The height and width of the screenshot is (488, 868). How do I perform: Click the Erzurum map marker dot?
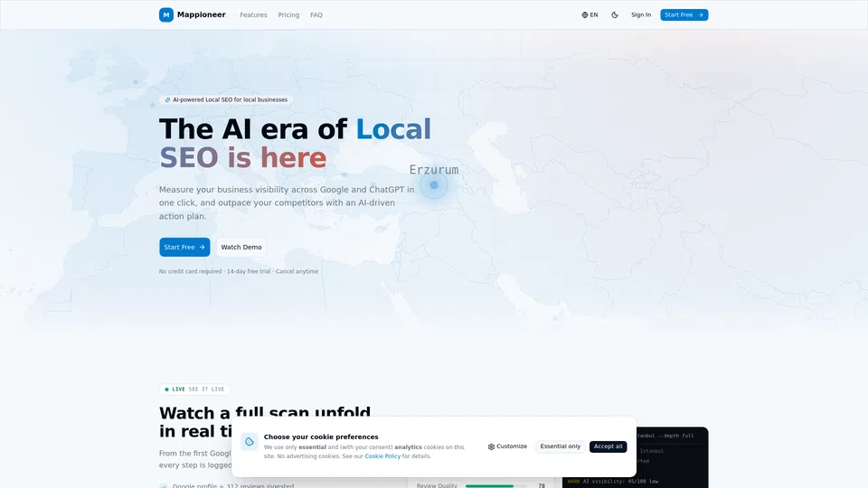coord(434,185)
